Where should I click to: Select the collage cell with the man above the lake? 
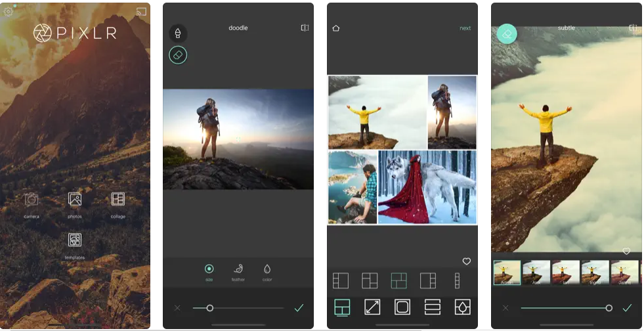[353, 187]
